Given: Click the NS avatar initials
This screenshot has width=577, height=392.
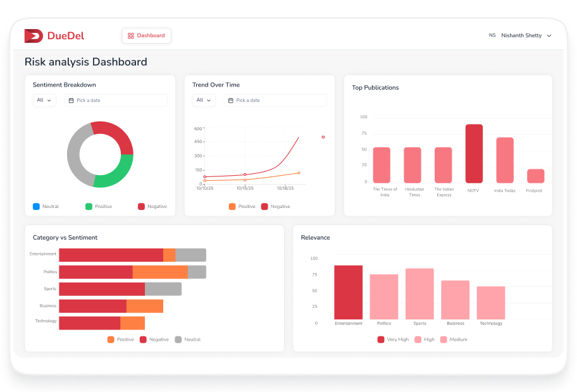Looking at the screenshot, I should tap(492, 35).
